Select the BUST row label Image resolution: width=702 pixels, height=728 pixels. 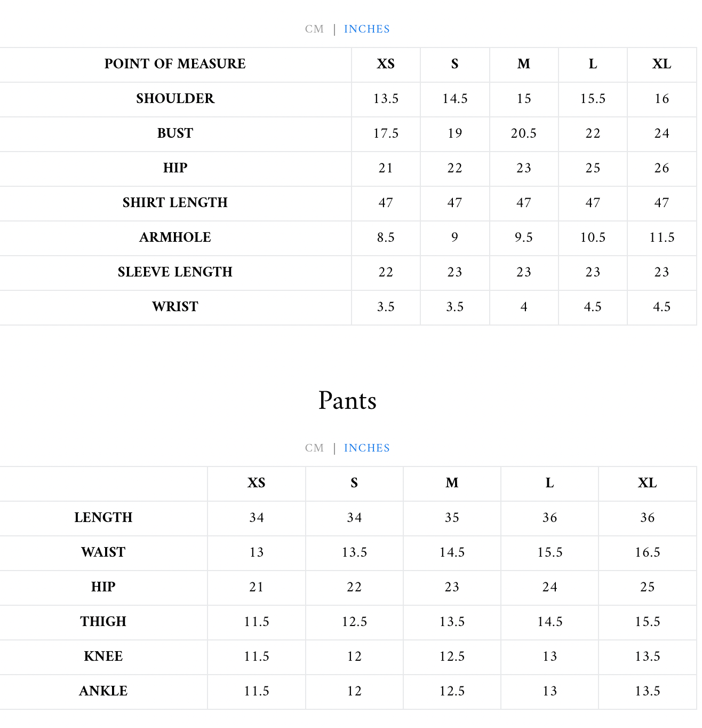175,133
